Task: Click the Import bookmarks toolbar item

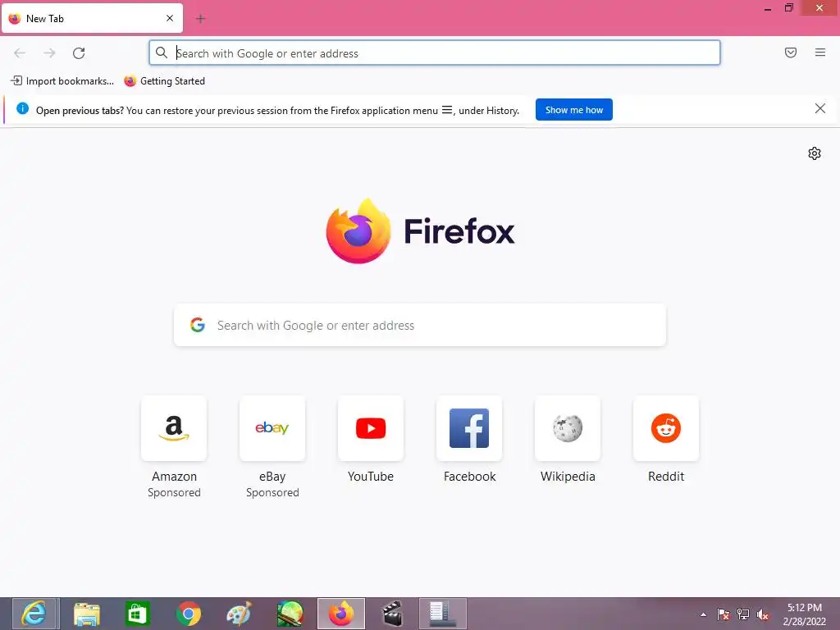Action: 62,81
